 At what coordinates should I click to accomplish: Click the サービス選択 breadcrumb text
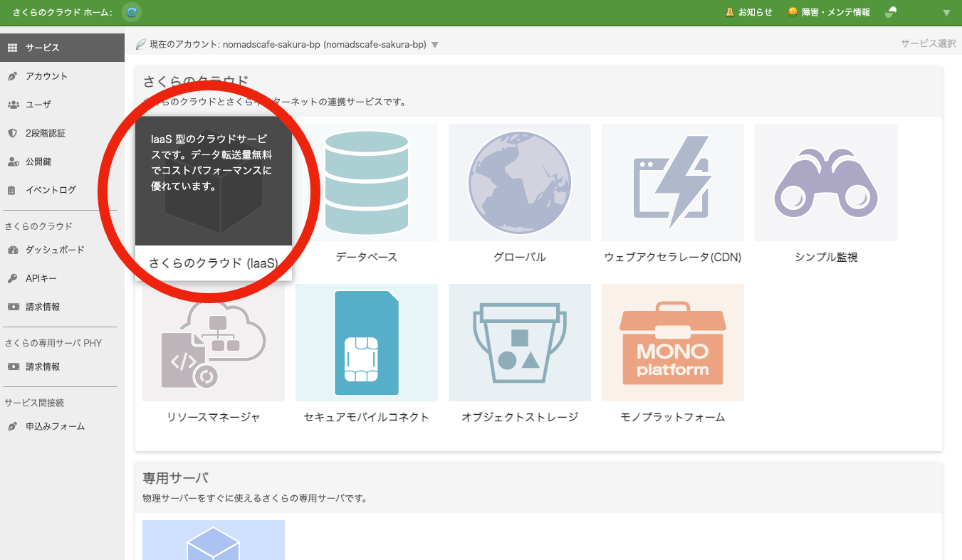(x=928, y=43)
